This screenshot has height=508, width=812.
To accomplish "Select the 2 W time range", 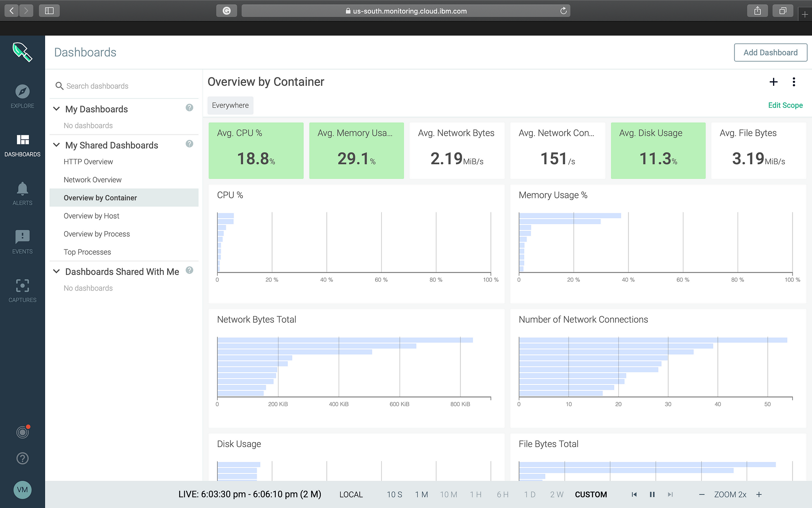I will pyautogui.click(x=557, y=495).
